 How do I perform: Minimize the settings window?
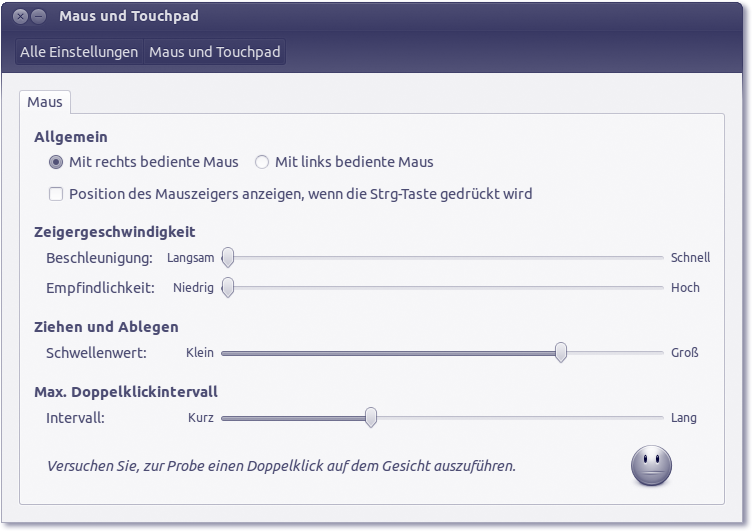point(38,17)
